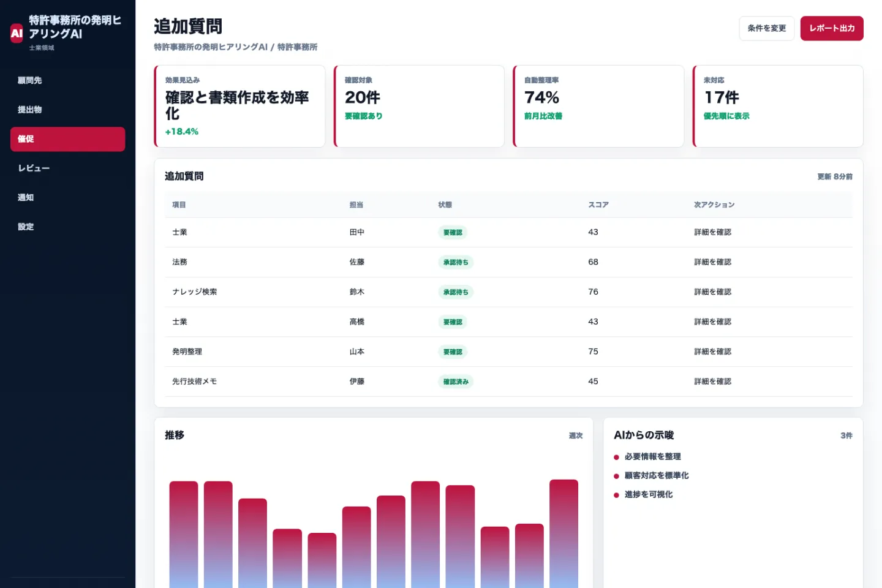Click the スコア column header
882x588 pixels.
click(x=598, y=205)
